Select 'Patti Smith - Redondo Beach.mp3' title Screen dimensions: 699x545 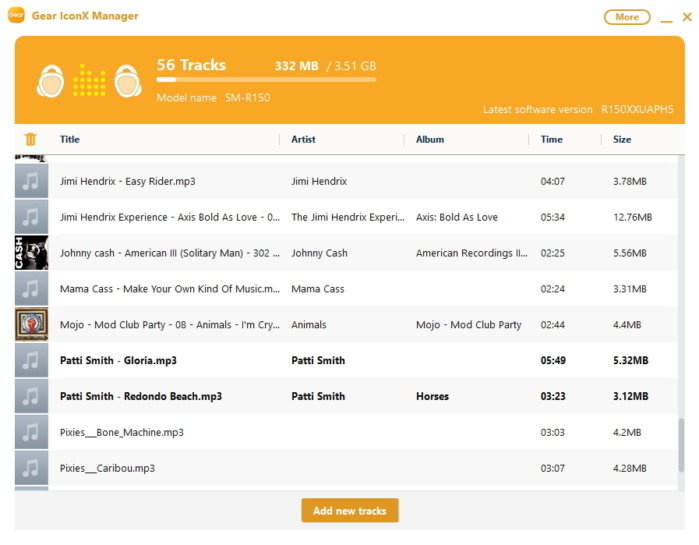click(x=141, y=396)
